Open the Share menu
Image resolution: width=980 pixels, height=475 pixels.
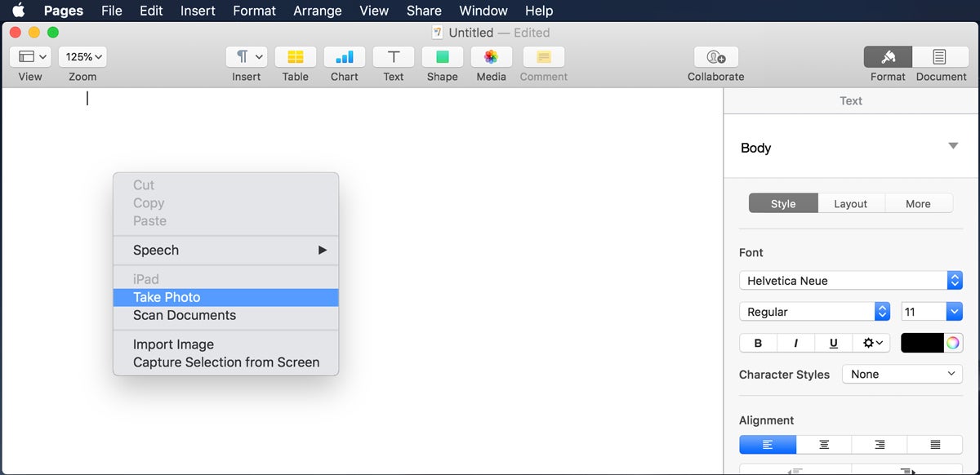point(424,11)
